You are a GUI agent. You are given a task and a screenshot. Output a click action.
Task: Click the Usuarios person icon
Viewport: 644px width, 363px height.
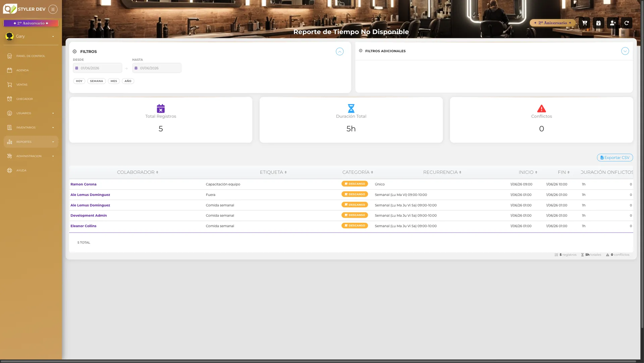coord(9,113)
